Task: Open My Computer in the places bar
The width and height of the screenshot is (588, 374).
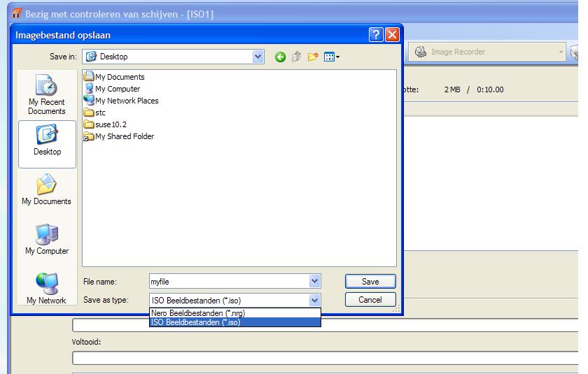Action: click(x=47, y=239)
